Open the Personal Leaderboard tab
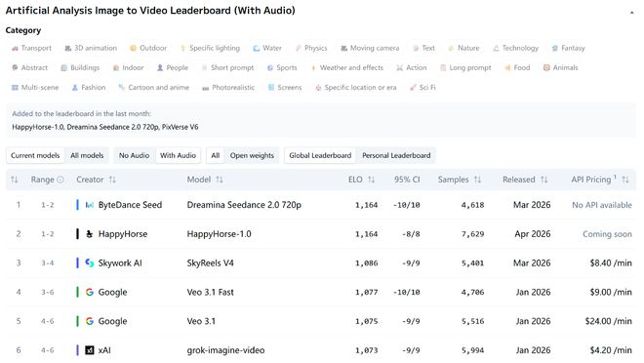 396,155
